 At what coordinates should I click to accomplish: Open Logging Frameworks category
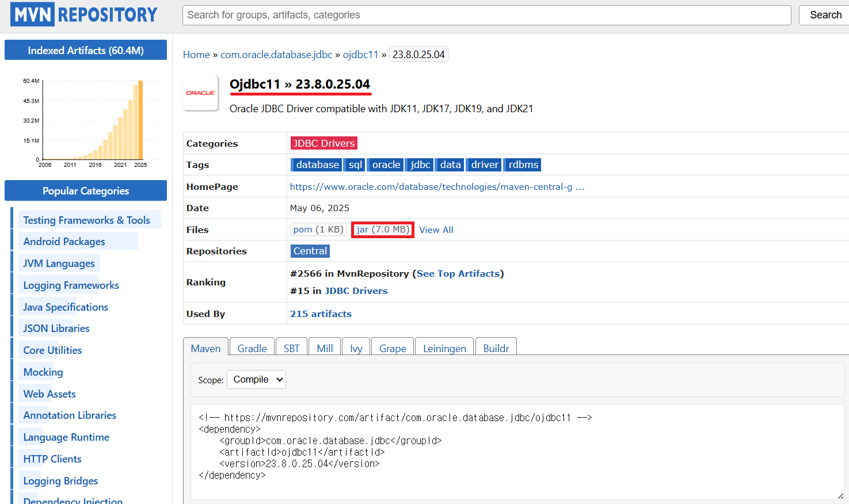(71, 285)
